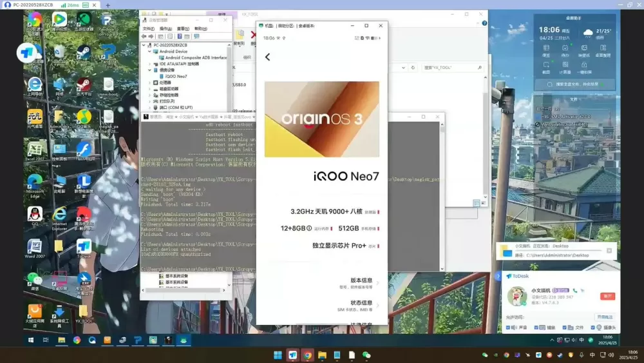This screenshot has width=644, height=363.
Task: Click red disconnect button in ToDesk panel
Action: click(607, 296)
